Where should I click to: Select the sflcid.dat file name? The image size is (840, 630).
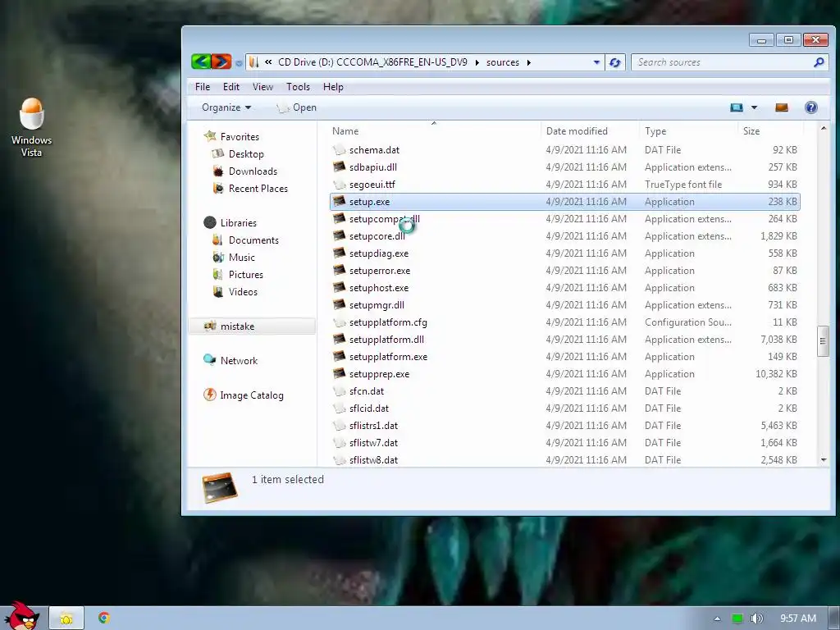(x=368, y=409)
